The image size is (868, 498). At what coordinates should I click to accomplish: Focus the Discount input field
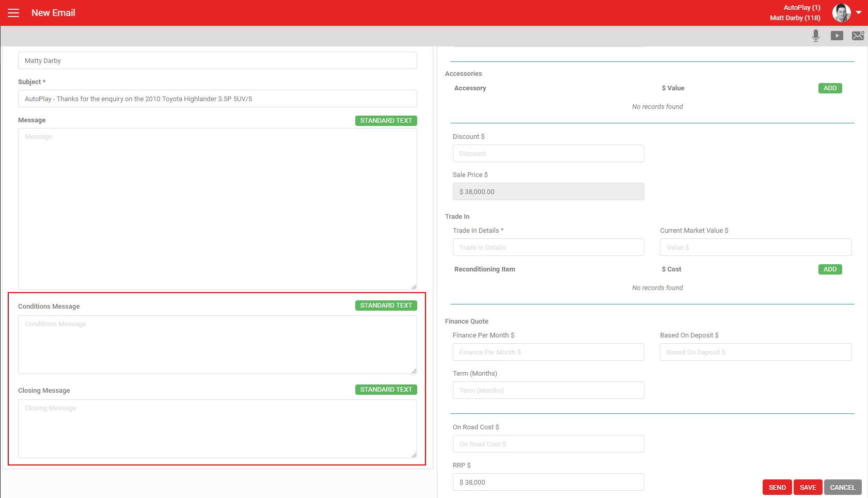(x=548, y=153)
